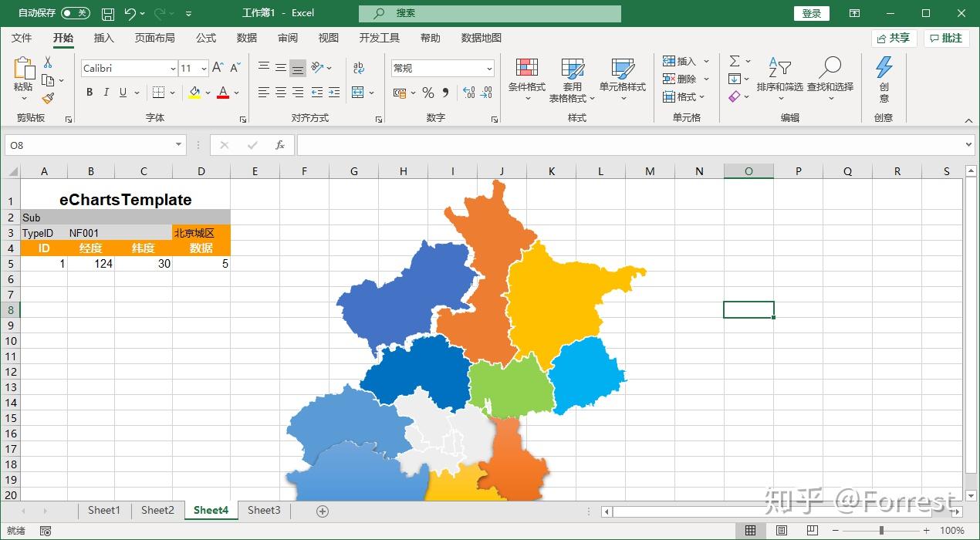Toggle the AutoSave (自动保存) switch
The image size is (980, 540).
pyautogui.click(x=75, y=13)
